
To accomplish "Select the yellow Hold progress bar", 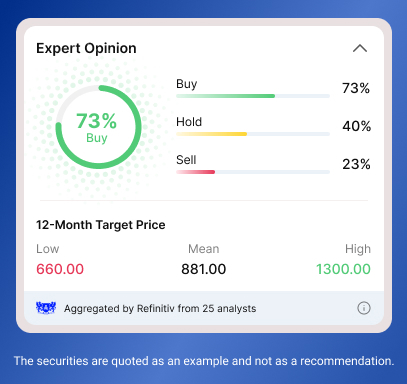I will [x=253, y=134].
